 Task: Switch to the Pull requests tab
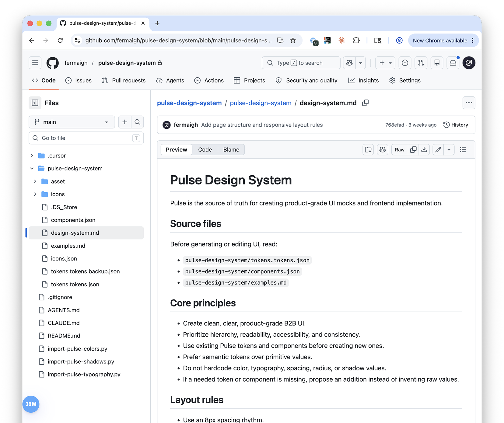click(x=124, y=80)
